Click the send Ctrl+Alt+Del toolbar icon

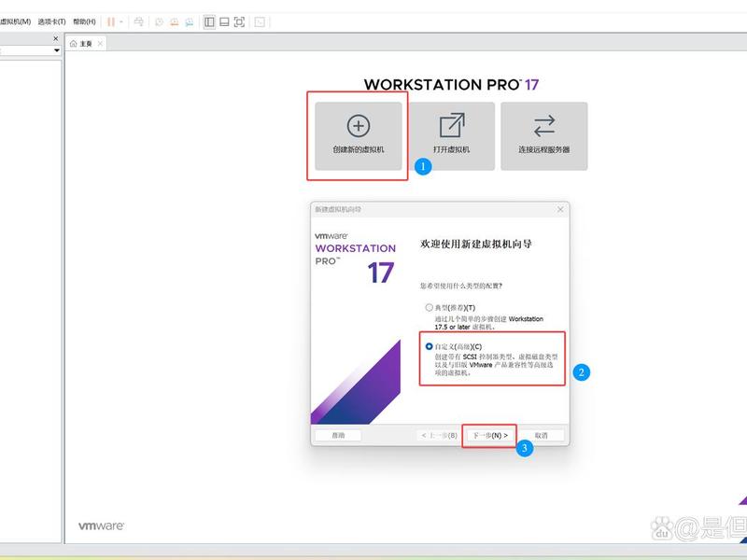(x=138, y=21)
